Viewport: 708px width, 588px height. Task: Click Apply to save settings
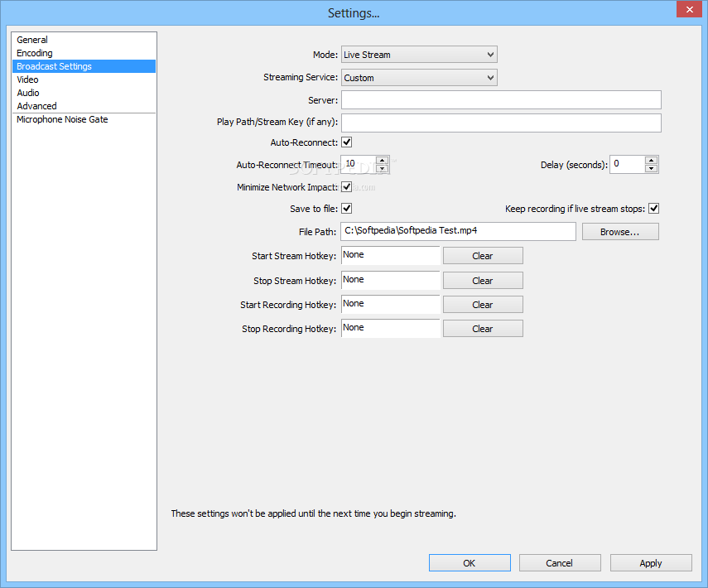pyautogui.click(x=651, y=563)
